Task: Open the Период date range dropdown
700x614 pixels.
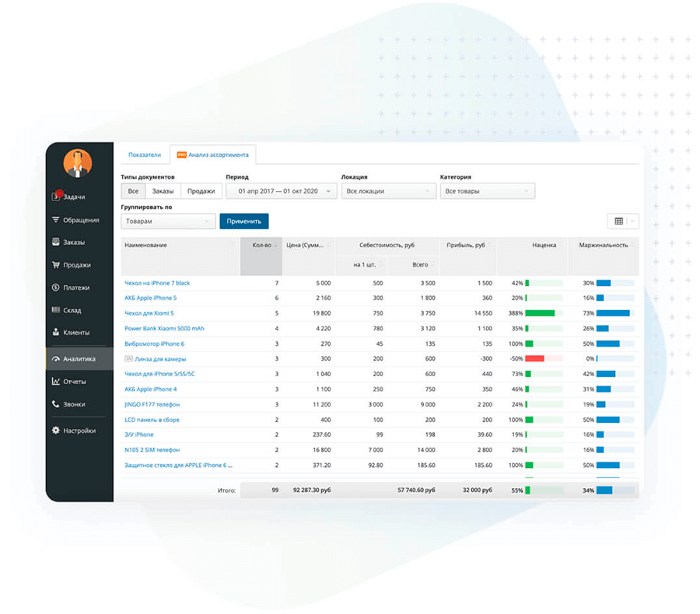Action: [281, 191]
